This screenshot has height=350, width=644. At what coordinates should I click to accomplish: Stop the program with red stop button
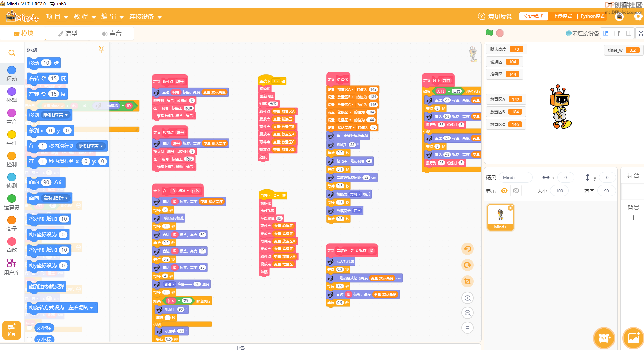pyautogui.click(x=500, y=33)
